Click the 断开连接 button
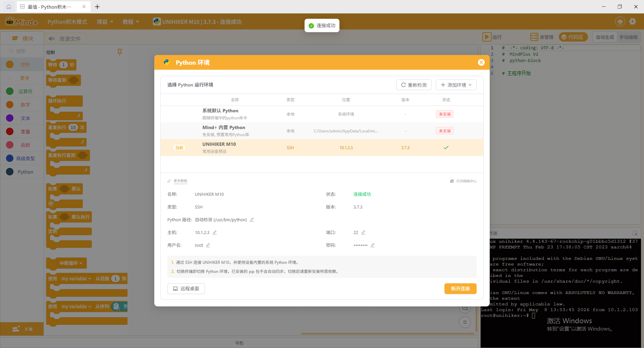Viewport: 644px width, 348px height. tap(461, 289)
